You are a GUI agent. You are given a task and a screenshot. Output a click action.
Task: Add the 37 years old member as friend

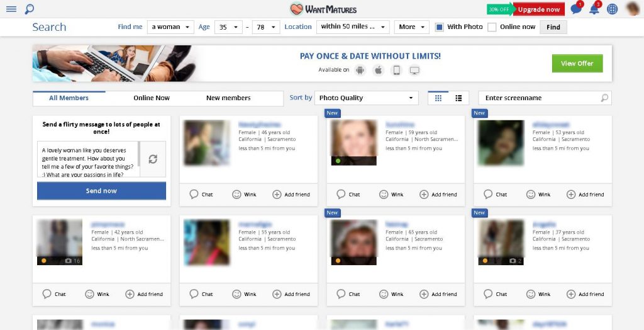coord(586,294)
